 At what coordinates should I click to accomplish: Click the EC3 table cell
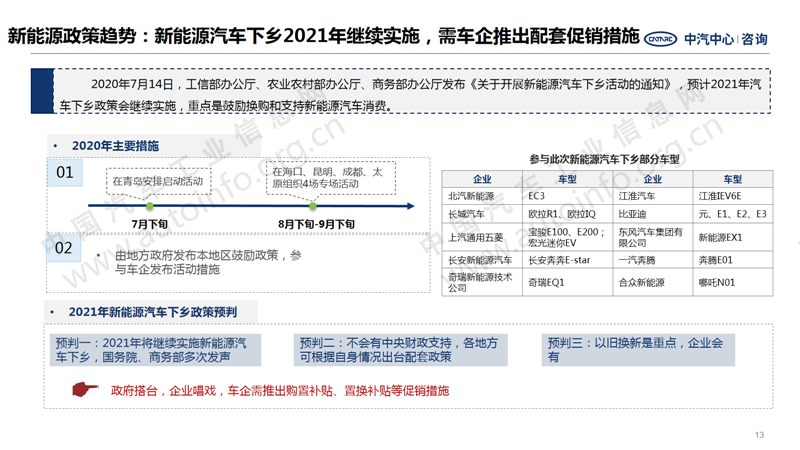pos(567,196)
